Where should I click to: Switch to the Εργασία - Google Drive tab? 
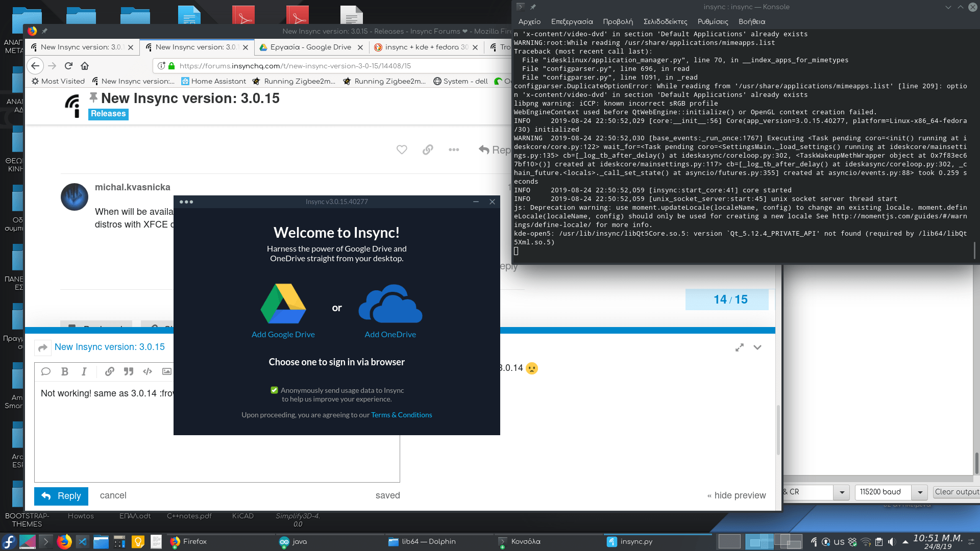pyautogui.click(x=310, y=47)
